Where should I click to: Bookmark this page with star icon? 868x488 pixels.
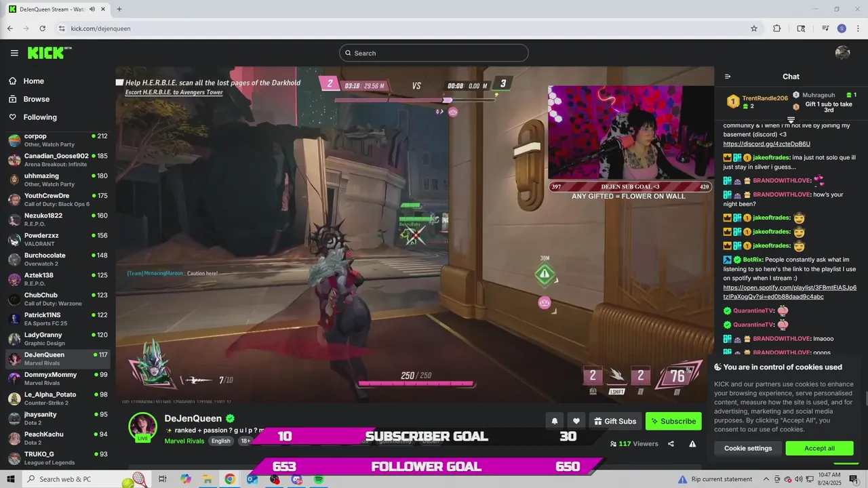pyautogui.click(x=753, y=28)
